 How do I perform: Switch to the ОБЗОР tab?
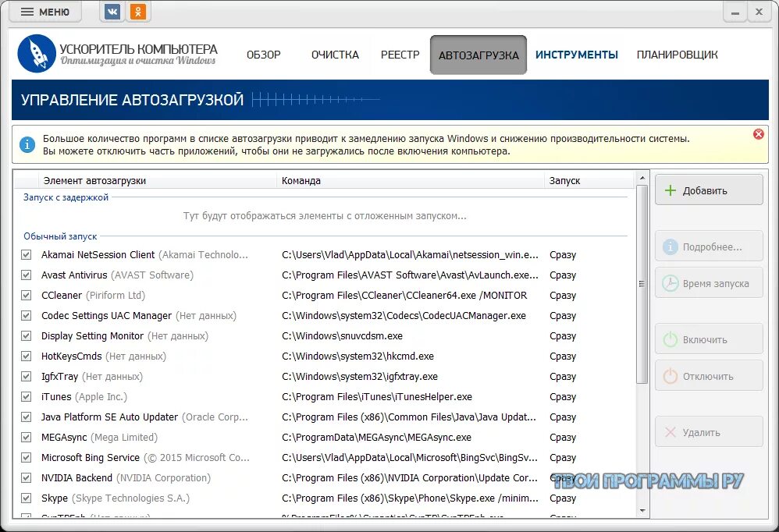[x=264, y=55]
